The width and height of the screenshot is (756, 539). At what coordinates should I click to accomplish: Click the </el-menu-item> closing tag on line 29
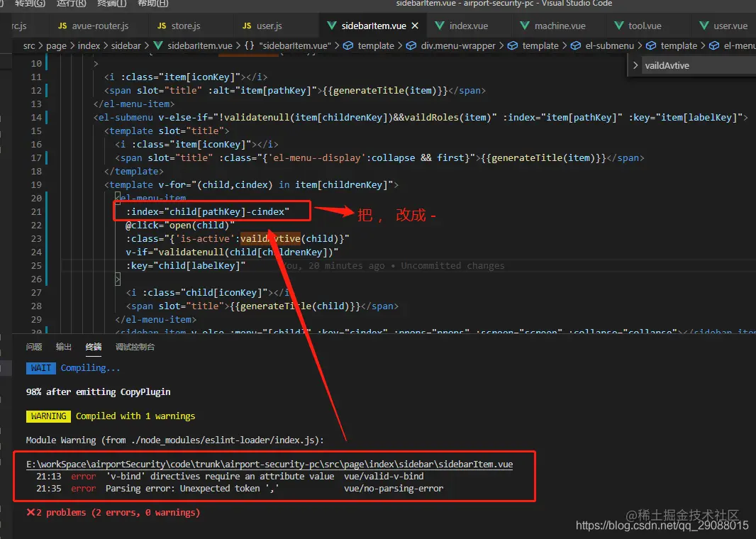(156, 320)
